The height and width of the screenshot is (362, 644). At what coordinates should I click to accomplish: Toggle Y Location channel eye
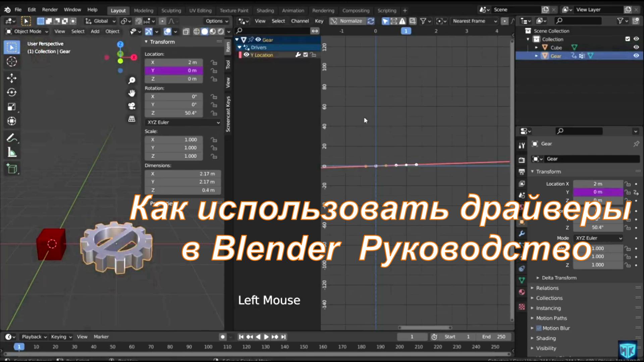(x=246, y=55)
